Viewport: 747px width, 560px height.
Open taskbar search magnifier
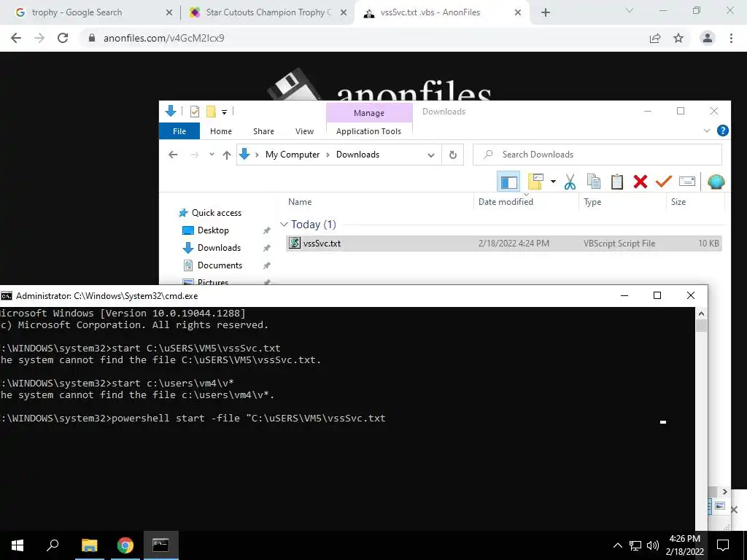pyautogui.click(x=53, y=545)
